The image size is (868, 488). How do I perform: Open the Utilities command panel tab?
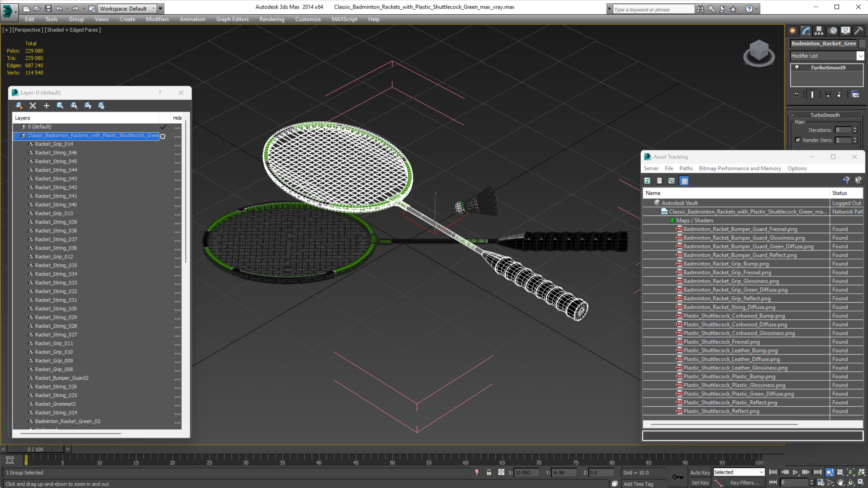click(x=859, y=31)
